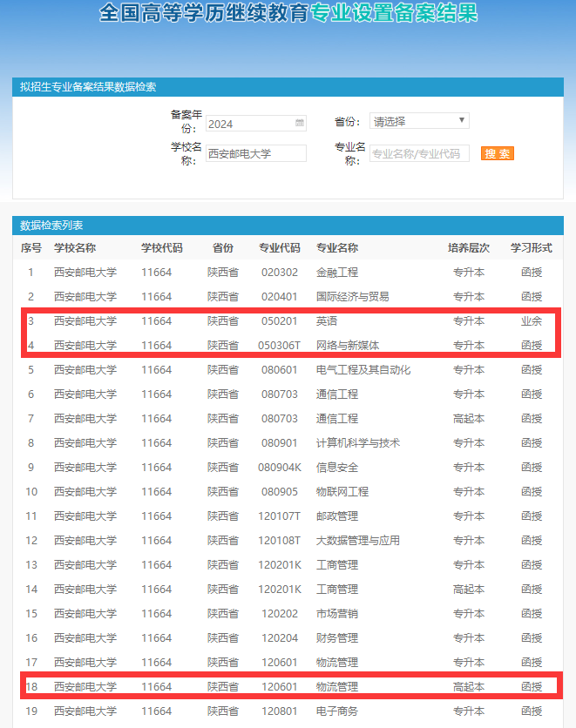This screenshot has height=728, width=576.
Task: Click the orange 搜索 button
Action: (x=497, y=153)
